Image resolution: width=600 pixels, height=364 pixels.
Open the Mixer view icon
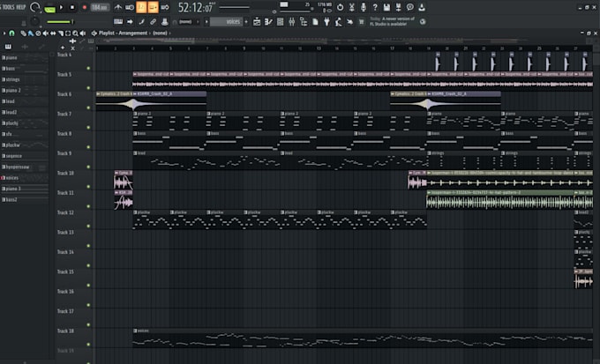point(292,22)
